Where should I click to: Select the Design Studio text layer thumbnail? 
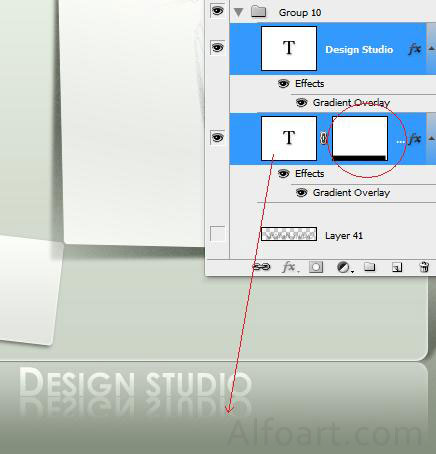click(x=289, y=48)
